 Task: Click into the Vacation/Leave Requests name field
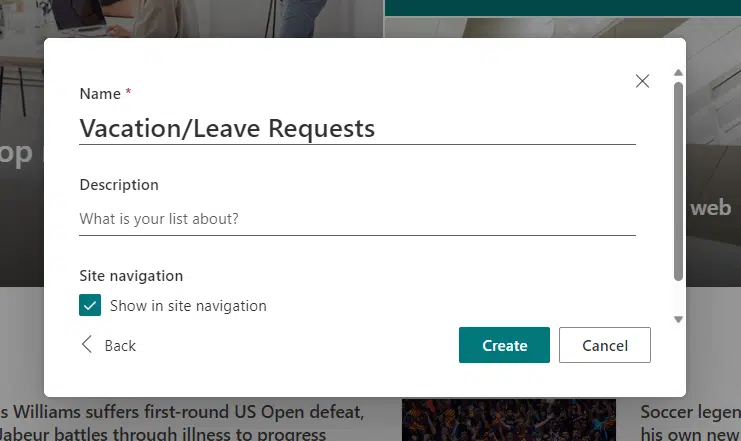click(357, 129)
